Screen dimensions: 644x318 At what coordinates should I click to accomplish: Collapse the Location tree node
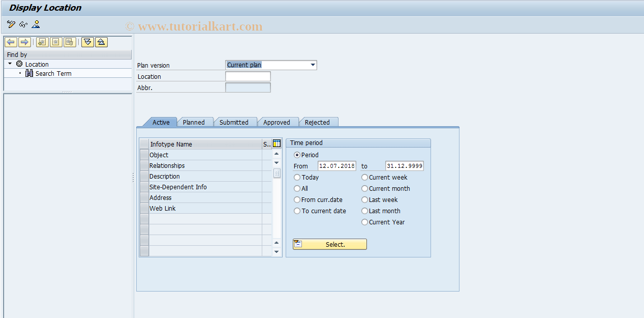pos(10,64)
